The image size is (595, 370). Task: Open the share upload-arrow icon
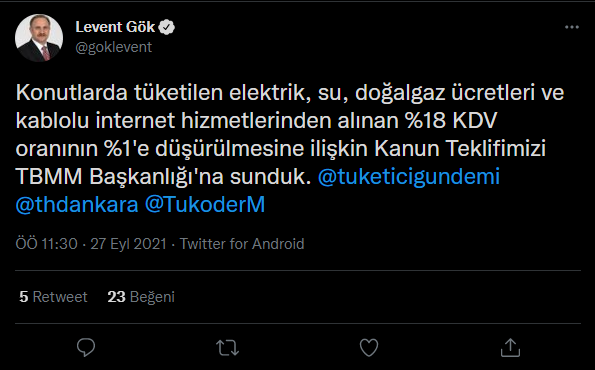510,347
